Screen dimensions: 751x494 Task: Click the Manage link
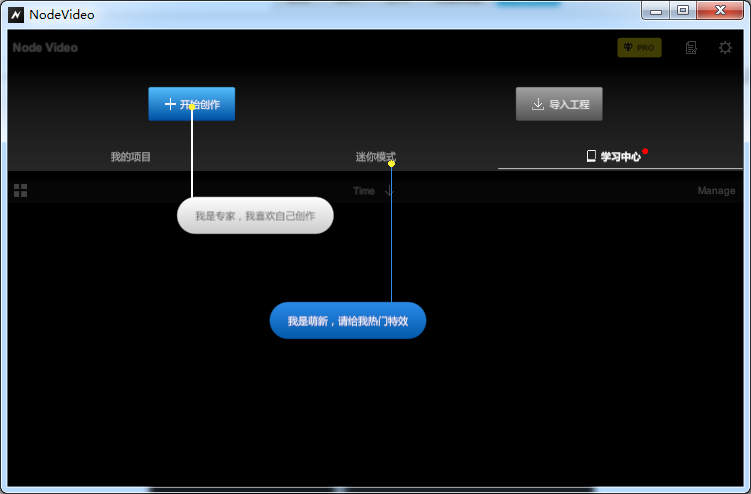point(716,191)
